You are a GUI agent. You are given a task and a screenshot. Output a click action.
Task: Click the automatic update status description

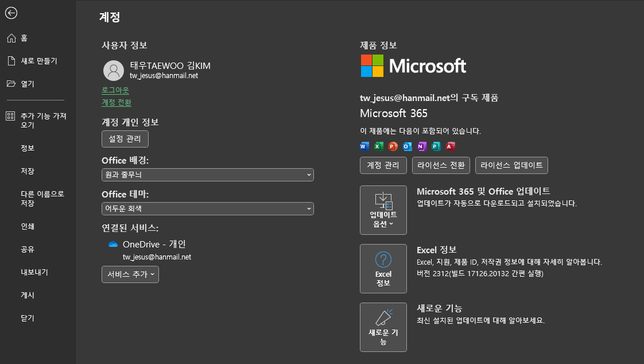[x=497, y=203]
